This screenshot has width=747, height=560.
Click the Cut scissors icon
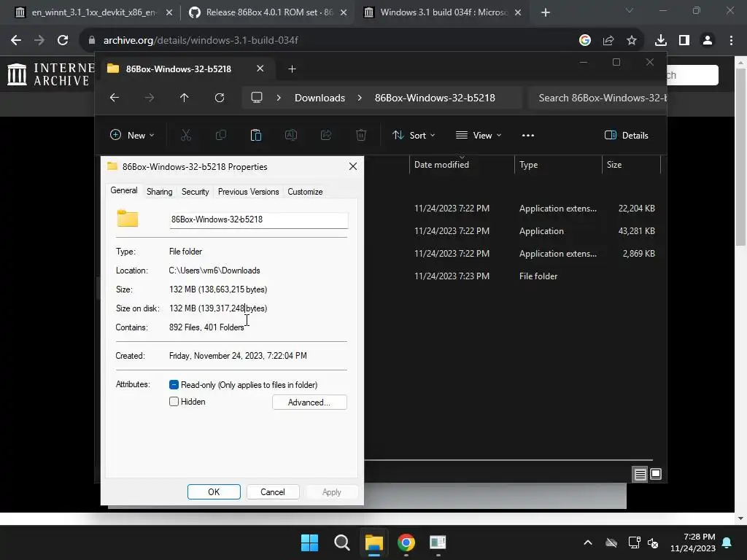pyautogui.click(x=186, y=135)
